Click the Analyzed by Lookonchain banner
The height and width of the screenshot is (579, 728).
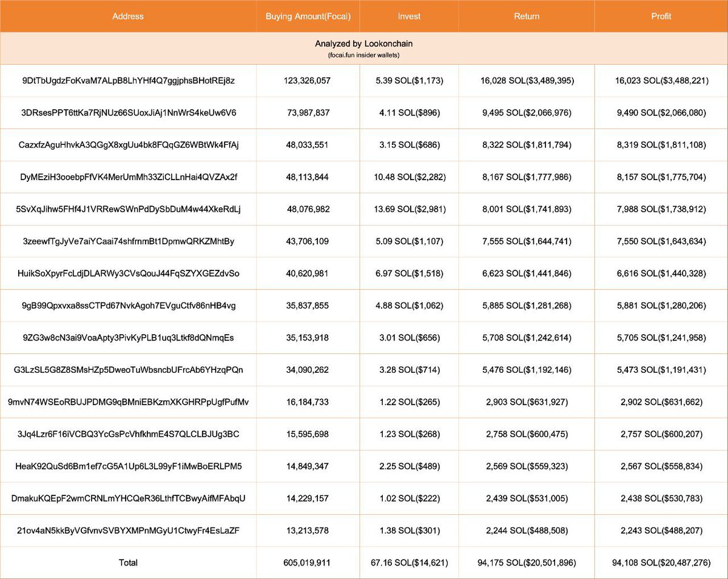(x=364, y=44)
